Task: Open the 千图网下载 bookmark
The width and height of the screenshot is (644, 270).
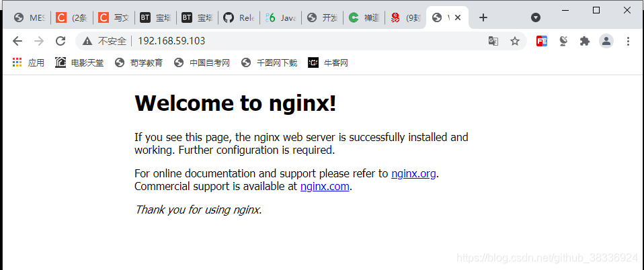Action: pos(269,62)
